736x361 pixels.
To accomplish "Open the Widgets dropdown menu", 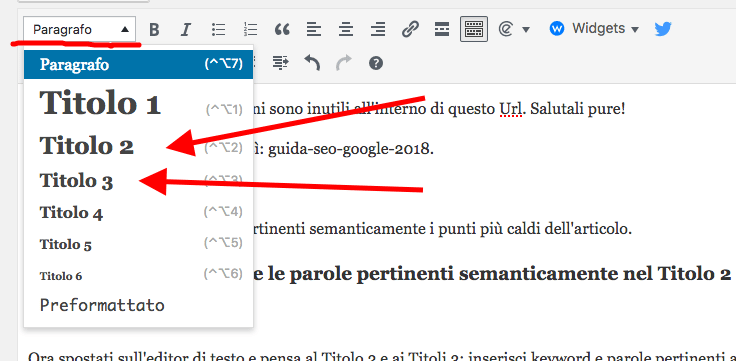I will pyautogui.click(x=594, y=29).
